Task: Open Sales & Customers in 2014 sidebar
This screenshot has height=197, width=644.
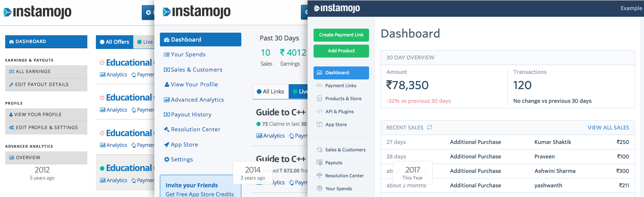Action: [193, 70]
